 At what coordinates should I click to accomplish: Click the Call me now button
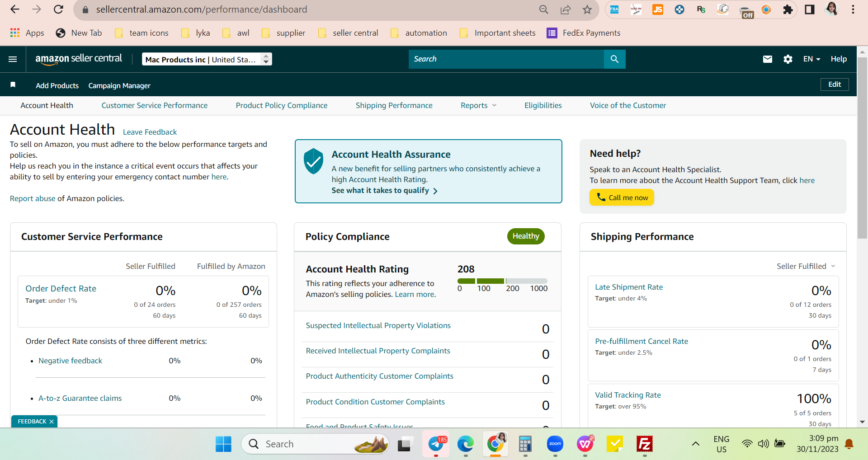click(x=622, y=197)
